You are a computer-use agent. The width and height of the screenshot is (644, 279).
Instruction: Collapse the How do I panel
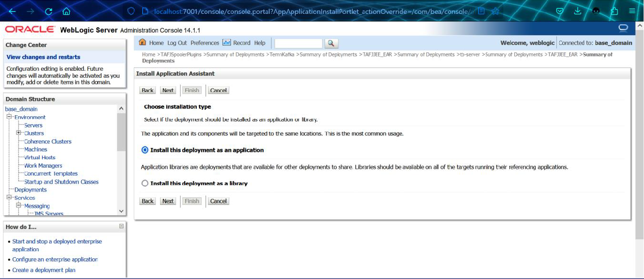coord(121,226)
